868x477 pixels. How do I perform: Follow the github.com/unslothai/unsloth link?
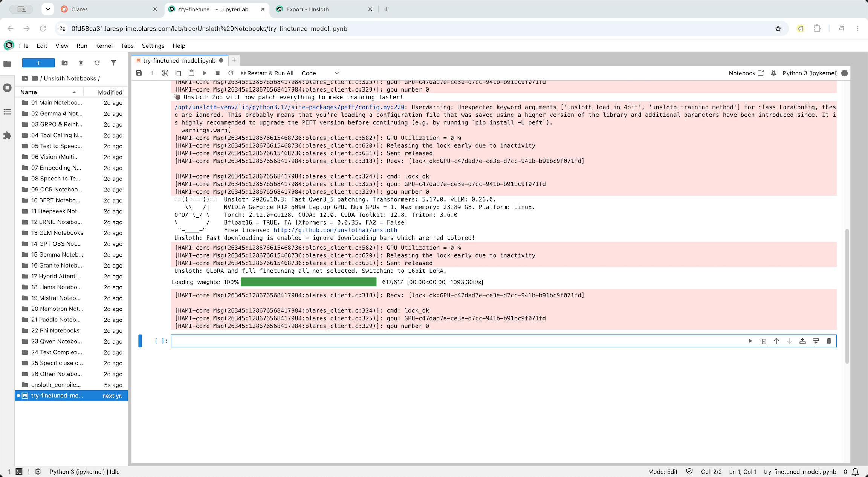[335, 230]
